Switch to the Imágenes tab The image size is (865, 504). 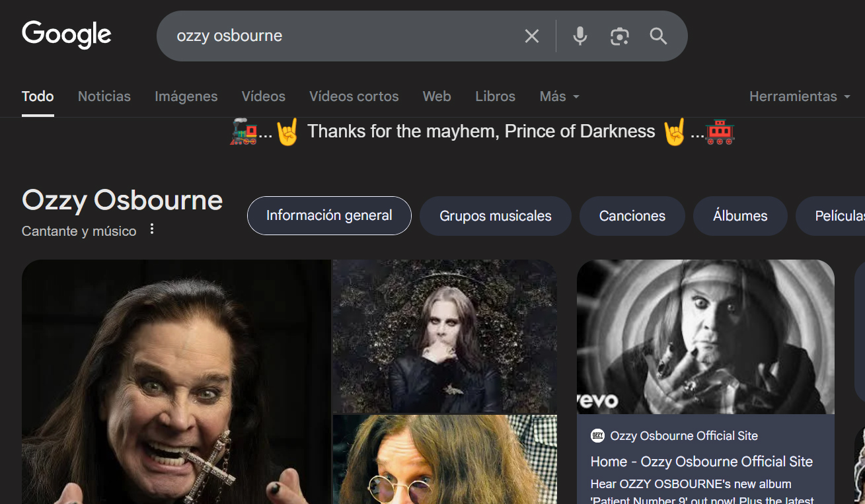coord(186,96)
